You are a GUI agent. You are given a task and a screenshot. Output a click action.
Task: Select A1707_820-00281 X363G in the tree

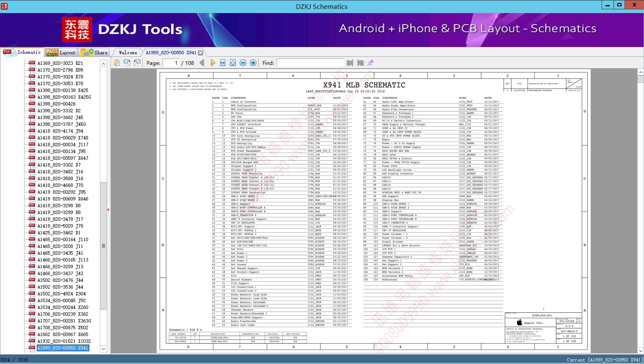64,321
